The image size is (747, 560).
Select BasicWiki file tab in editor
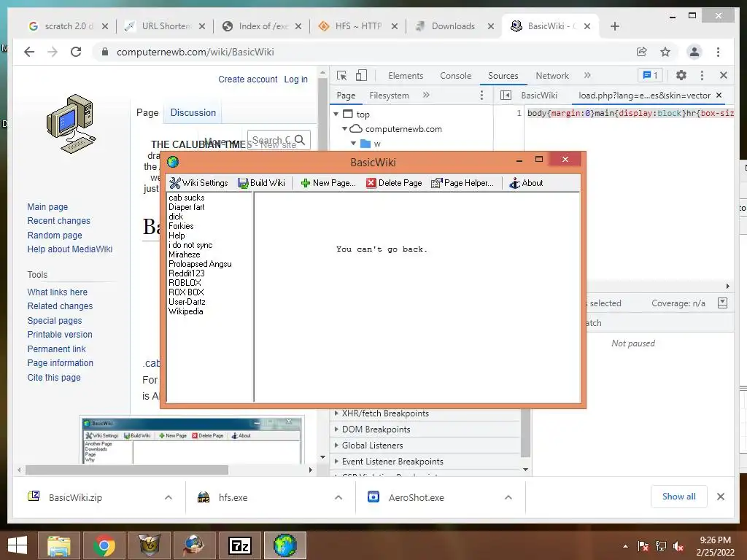click(539, 96)
